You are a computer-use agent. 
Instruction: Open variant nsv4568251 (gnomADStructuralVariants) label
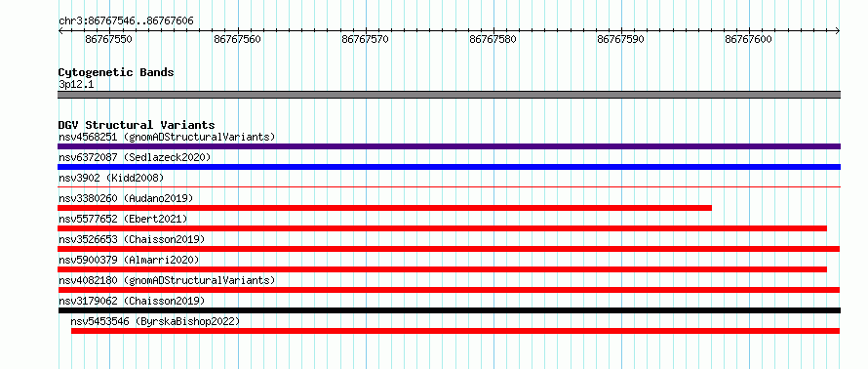167,137
